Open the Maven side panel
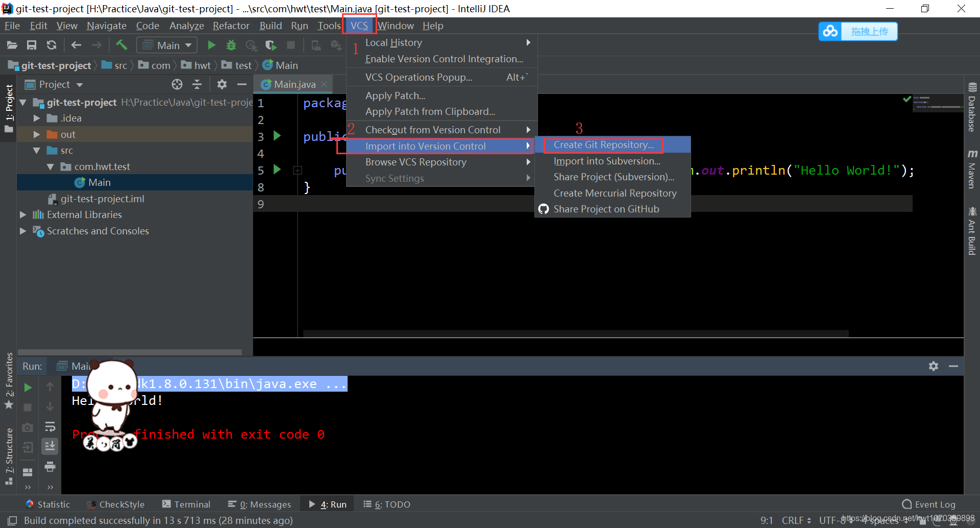The image size is (980, 528). pyautogui.click(x=972, y=170)
